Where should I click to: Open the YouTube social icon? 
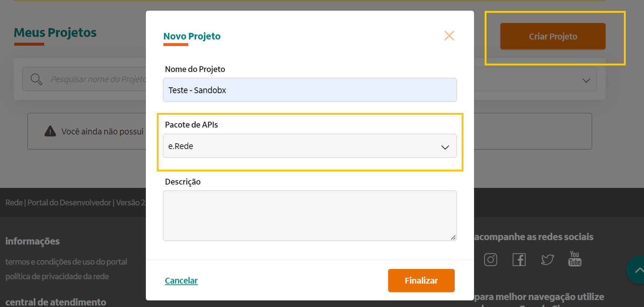575,259
